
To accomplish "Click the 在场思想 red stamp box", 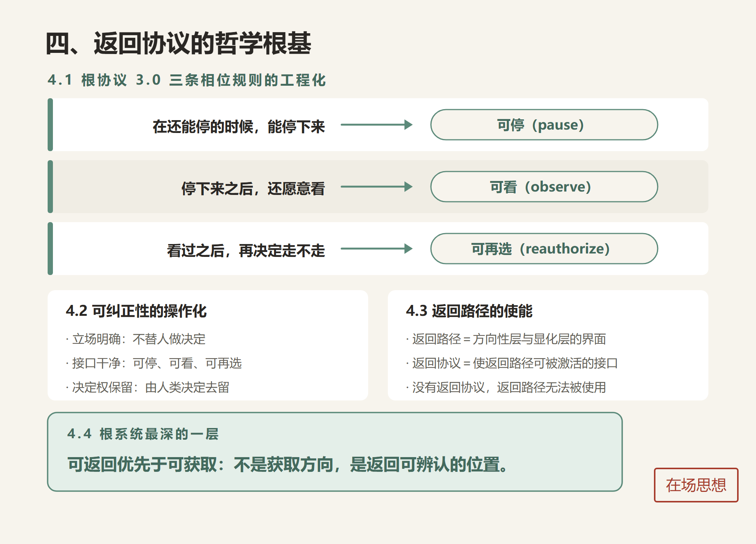I will point(696,485).
